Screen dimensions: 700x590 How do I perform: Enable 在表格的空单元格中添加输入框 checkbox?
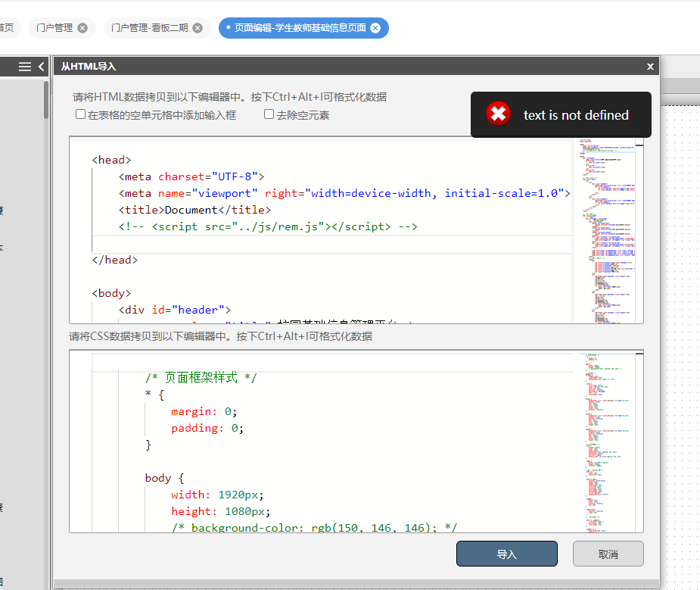(80, 114)
